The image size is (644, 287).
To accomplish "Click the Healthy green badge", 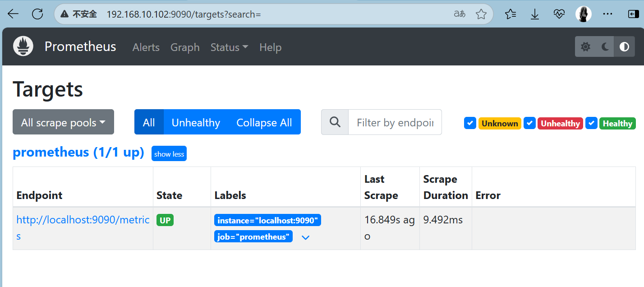I will click(x=617, y=123).
